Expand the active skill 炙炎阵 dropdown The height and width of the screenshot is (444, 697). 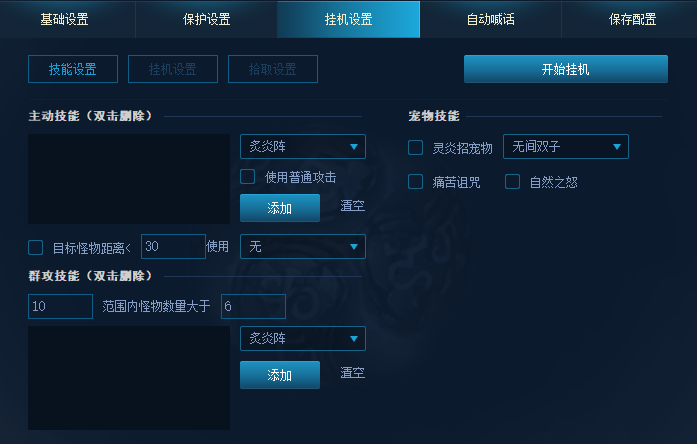303,146
